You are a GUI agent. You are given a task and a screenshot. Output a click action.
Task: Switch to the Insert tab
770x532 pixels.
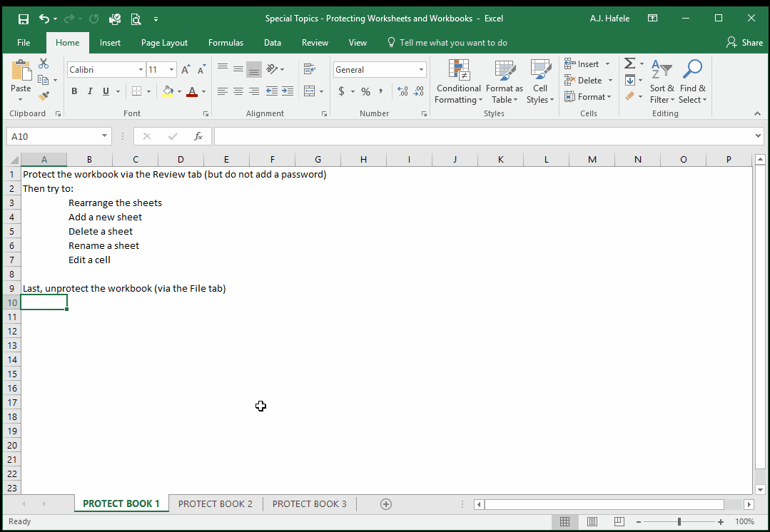pyautogui.click(x=110, y=43)
